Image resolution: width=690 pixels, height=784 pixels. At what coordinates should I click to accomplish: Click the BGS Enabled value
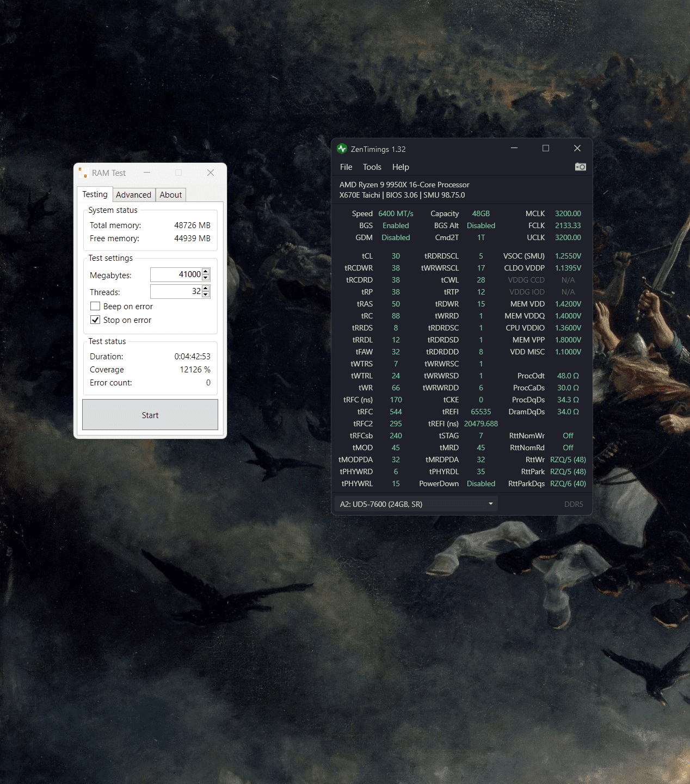click(x=396, y=225)
